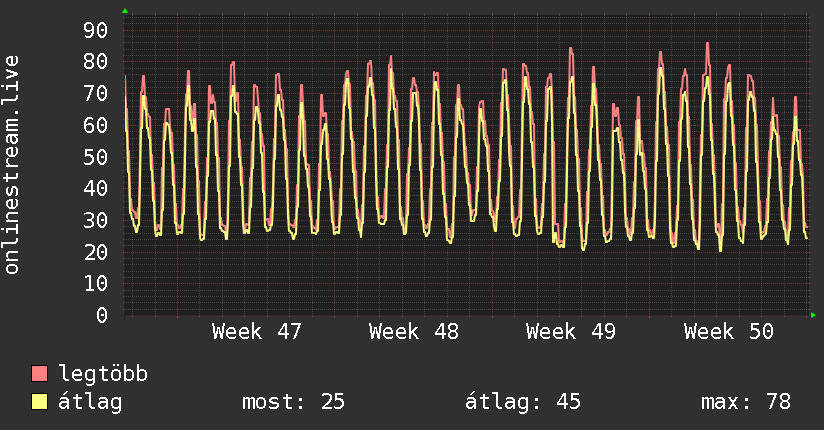Click the 40 y-axis tick label
Screen dimensions: 824x430
pos(96,188)
